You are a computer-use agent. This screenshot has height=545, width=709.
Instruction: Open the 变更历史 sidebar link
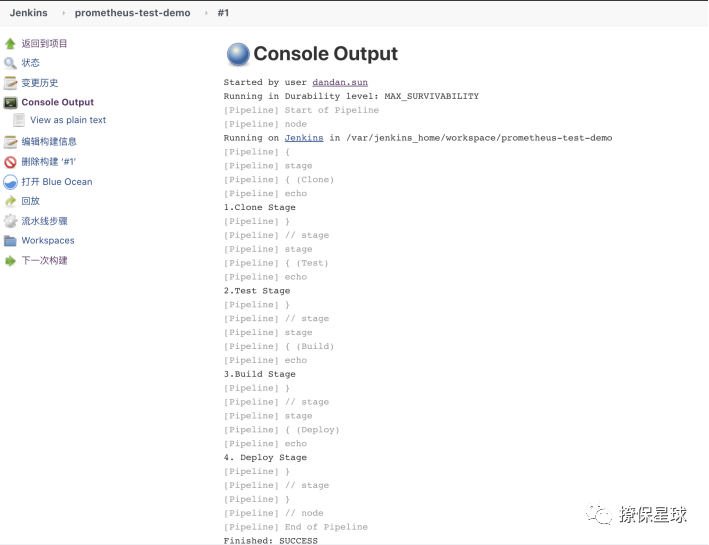[40, 83]
